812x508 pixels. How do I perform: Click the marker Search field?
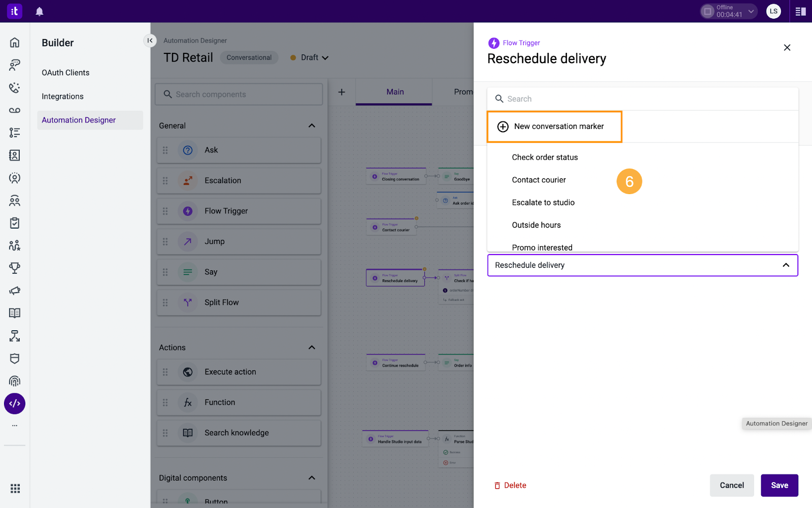pyautogui.click(x=642, y=99)
